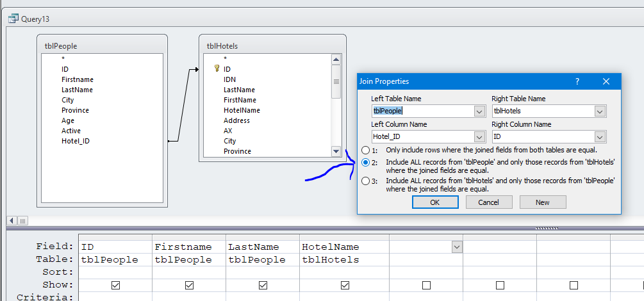The height and width of the screenshot is (301, 644).
Task: Select join option 2, all tblPeople records
Action: tap(365, 163)
